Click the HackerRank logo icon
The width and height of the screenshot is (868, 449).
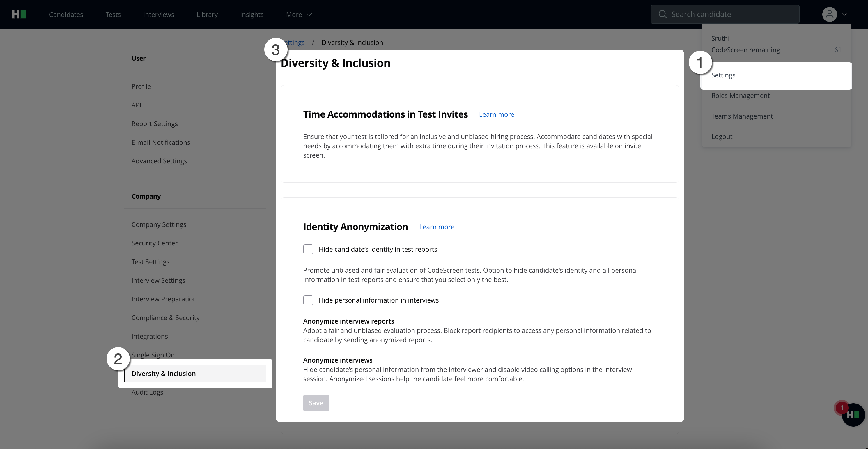coord(19,15)
